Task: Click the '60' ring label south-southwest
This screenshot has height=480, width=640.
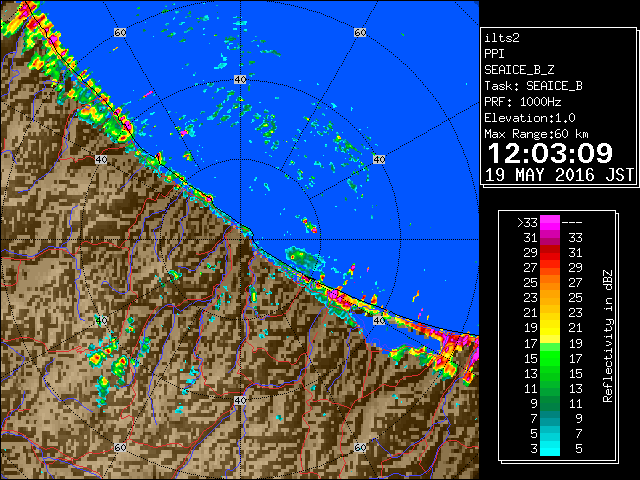Action: 120,448
